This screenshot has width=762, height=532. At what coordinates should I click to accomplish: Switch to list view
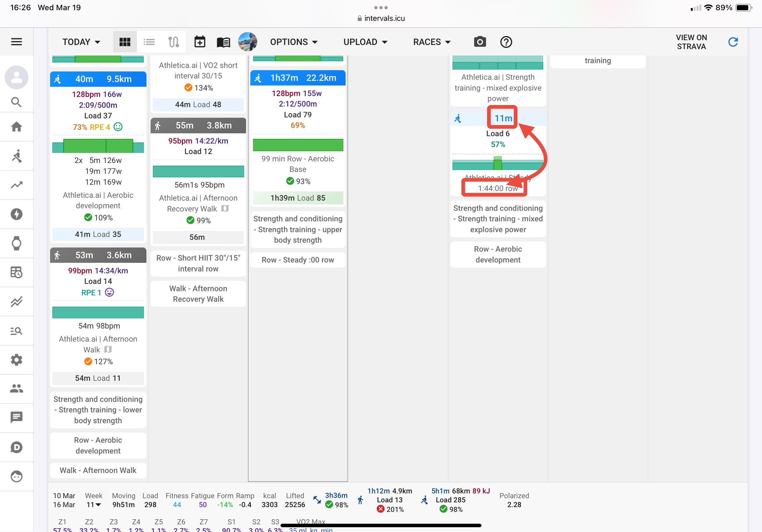[149, 42]
